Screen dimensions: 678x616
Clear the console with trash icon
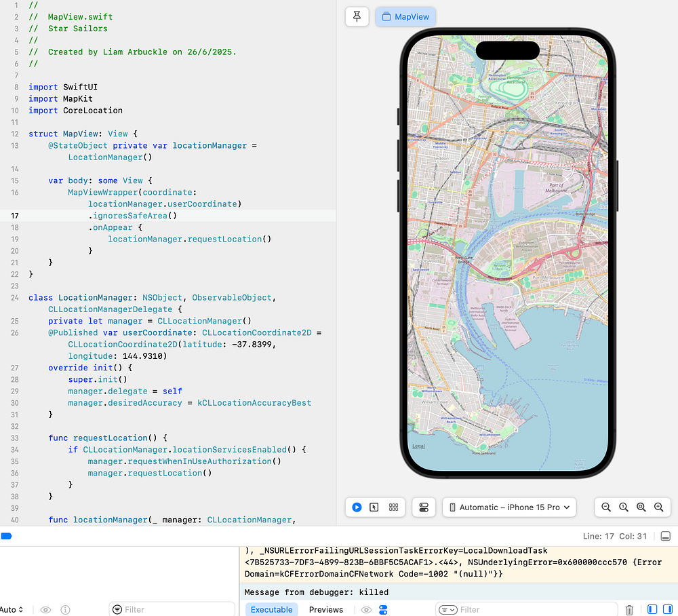click(x=629, y=610)
